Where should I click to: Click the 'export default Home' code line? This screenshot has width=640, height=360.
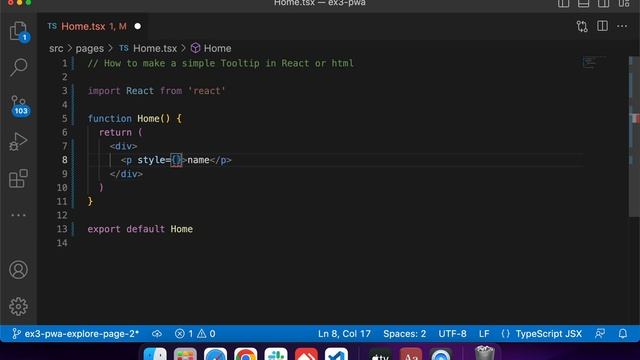coord(140,229)
